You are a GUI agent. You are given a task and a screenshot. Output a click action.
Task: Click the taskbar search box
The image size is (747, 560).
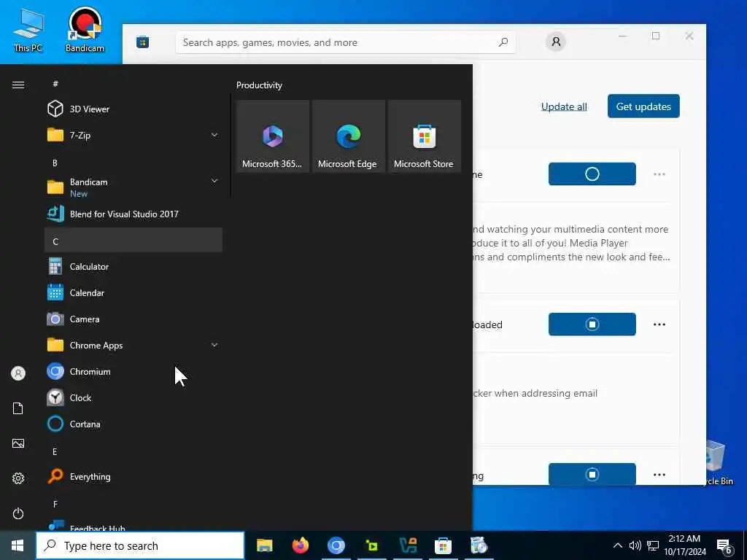point(140,545)
